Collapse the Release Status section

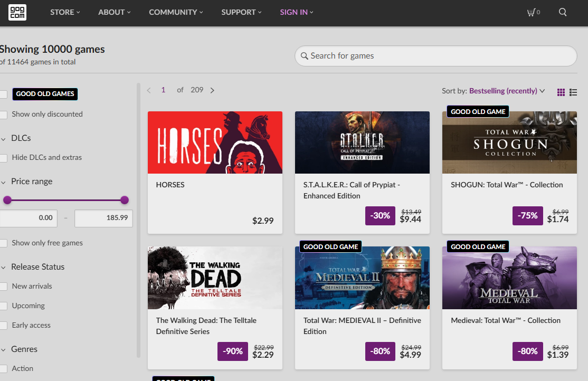coord(32,266)
